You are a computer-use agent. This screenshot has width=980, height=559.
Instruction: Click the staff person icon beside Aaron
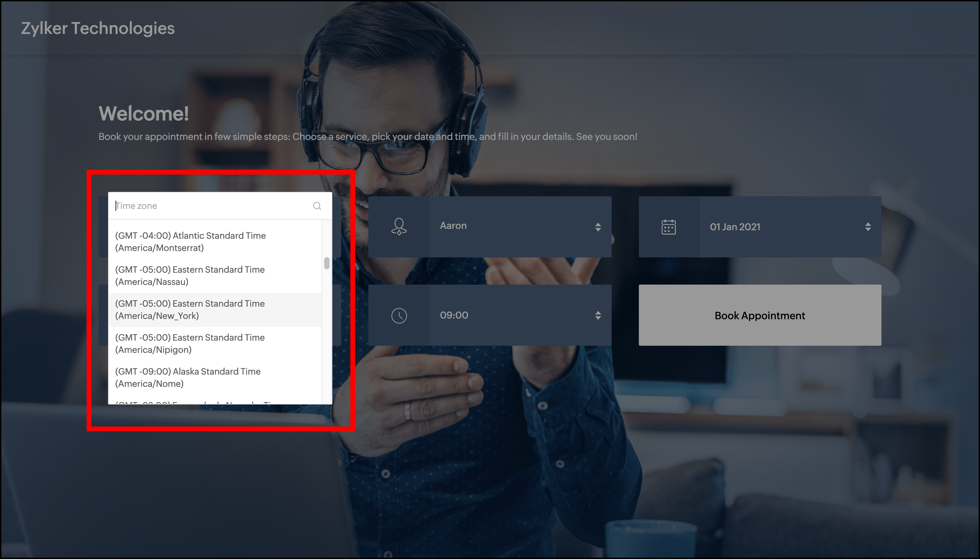[x=399, y=227]
